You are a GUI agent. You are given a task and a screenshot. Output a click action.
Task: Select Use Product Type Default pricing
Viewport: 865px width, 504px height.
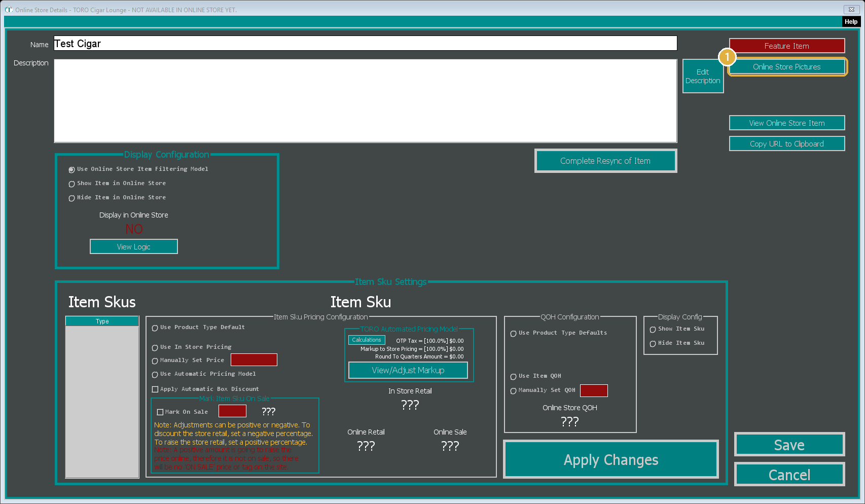pyautogui.click(x=198, y=328)
